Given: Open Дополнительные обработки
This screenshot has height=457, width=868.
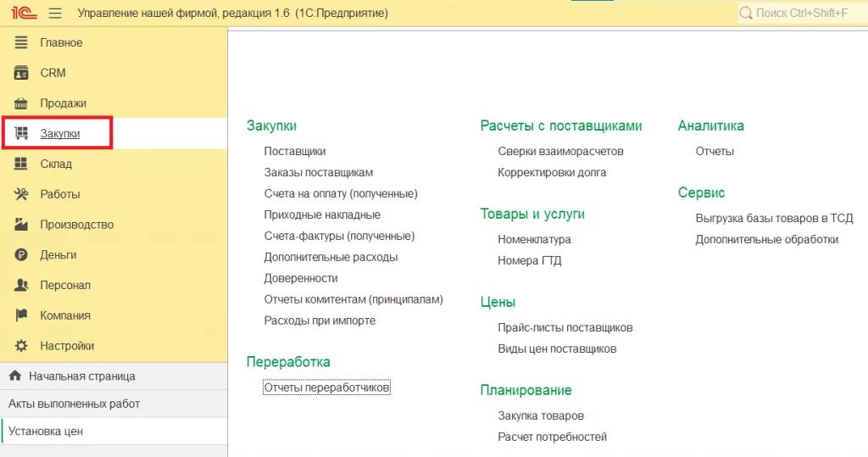Looking at the screenshot, I should 766,239.
